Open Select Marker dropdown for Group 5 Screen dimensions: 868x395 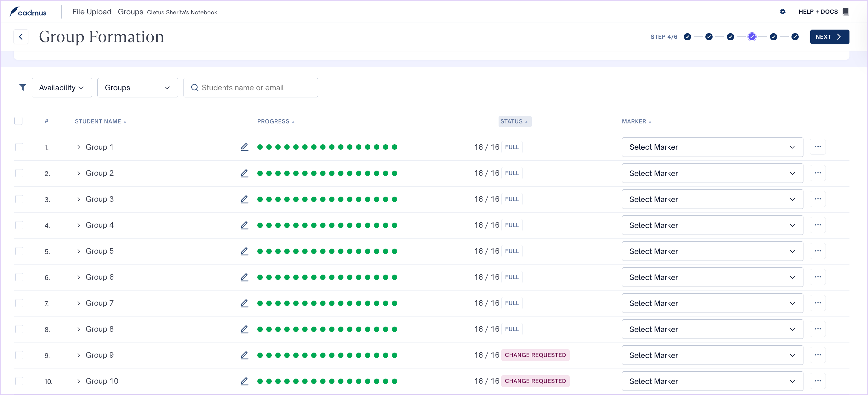712,251
